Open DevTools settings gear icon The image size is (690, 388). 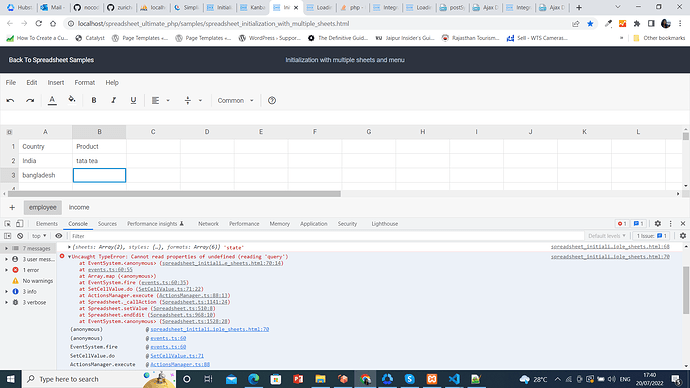click(657, 223)
